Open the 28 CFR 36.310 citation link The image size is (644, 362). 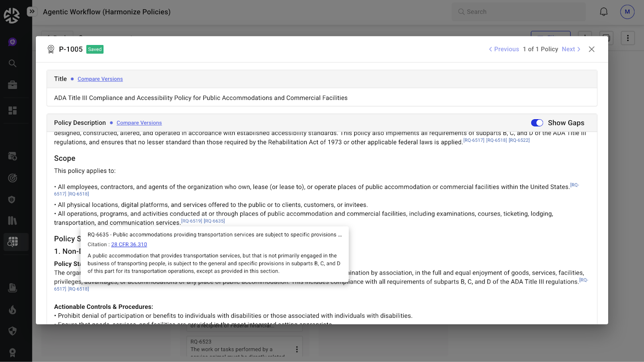(129, 244)
